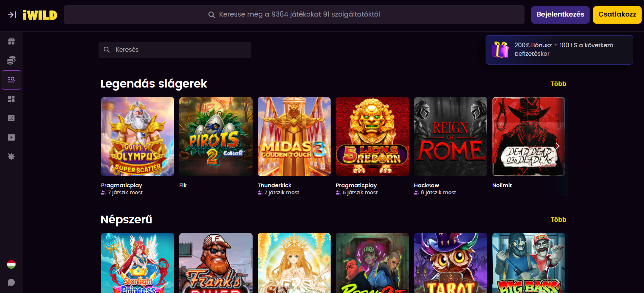Focus the top games search field
644x293 pixels.
294,15
